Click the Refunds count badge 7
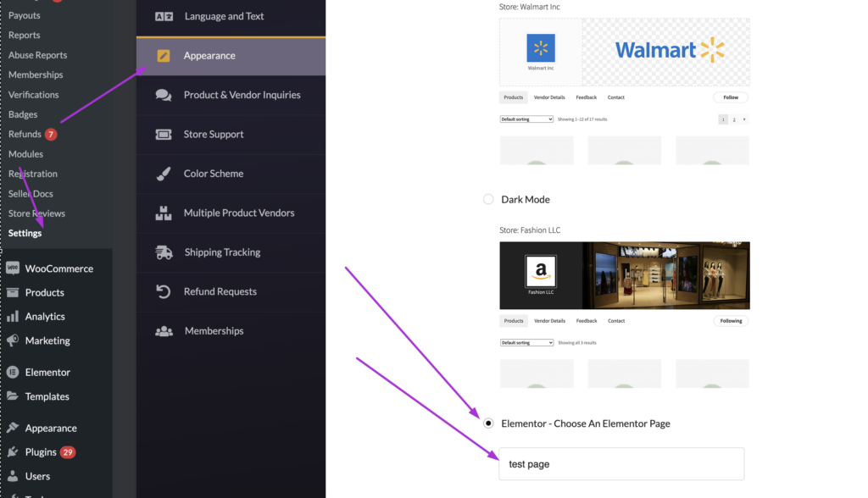The image size is (868, 498). pos(51,135)
